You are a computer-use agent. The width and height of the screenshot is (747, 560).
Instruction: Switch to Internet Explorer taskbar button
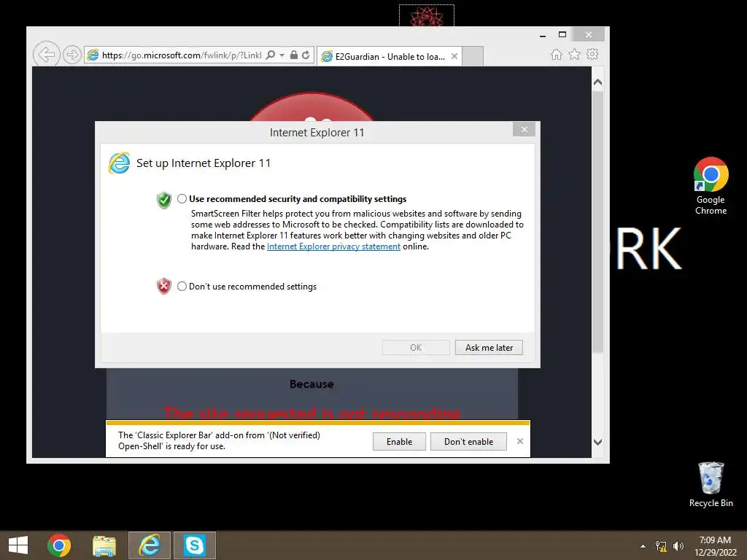pyautogui.click(x=150, y=545)
